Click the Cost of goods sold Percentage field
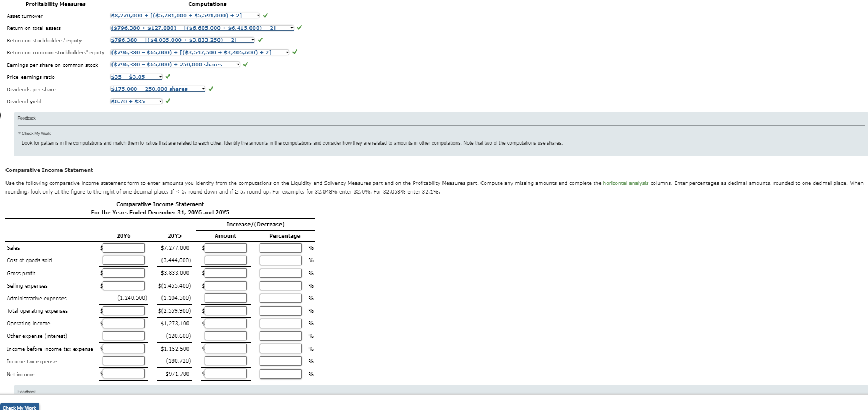Screen dimensions: 868x410 pos(281,260)
